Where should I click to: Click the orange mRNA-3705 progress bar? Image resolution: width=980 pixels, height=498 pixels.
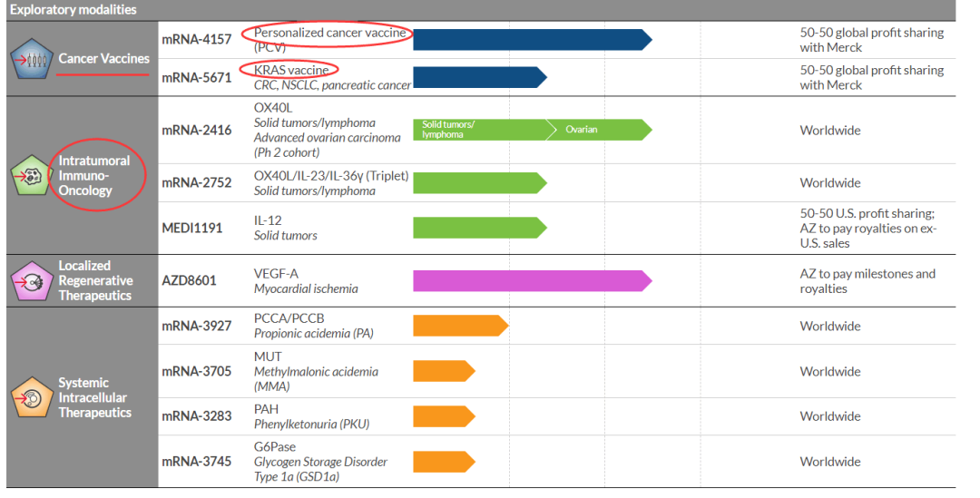point(445,371)
